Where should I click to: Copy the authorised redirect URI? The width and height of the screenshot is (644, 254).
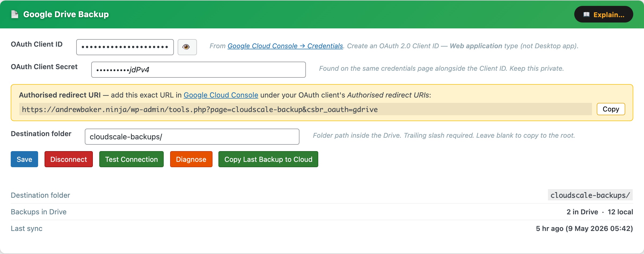coord(611,109)
